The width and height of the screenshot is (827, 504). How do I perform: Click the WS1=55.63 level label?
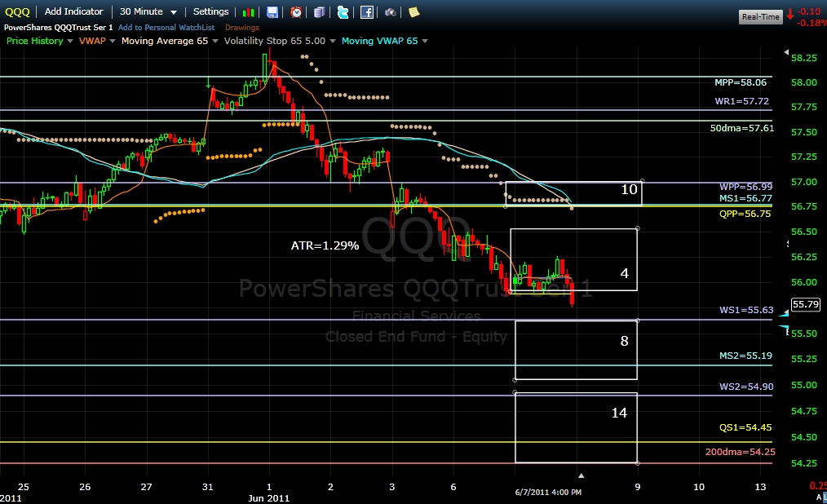746,310
